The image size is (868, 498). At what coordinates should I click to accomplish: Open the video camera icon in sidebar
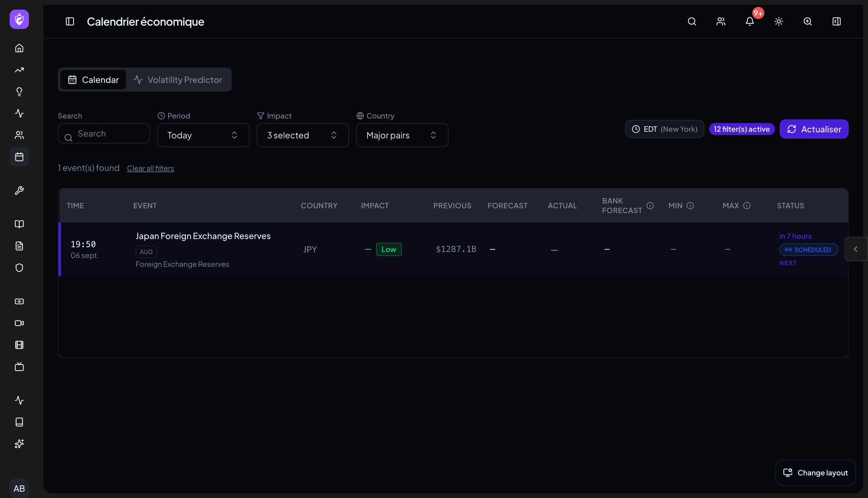click(x=19, y=323)
